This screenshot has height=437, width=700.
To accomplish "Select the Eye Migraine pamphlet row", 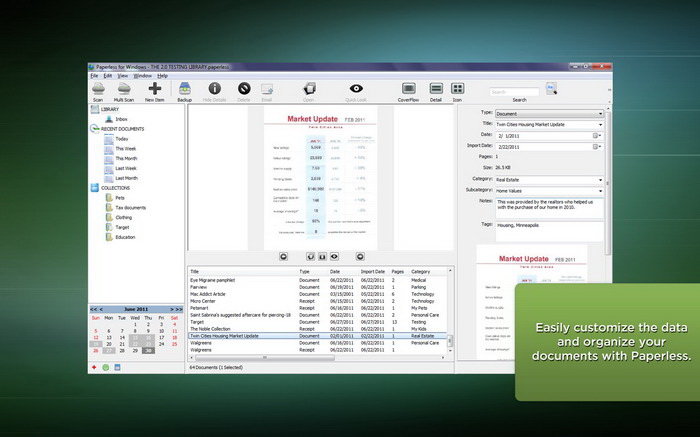I will [317, 280].
